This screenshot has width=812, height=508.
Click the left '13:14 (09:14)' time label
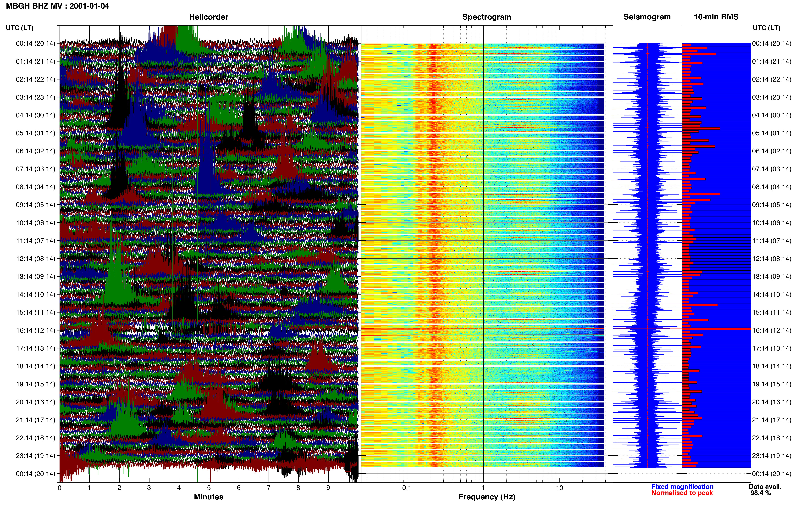tap(36, 277)
